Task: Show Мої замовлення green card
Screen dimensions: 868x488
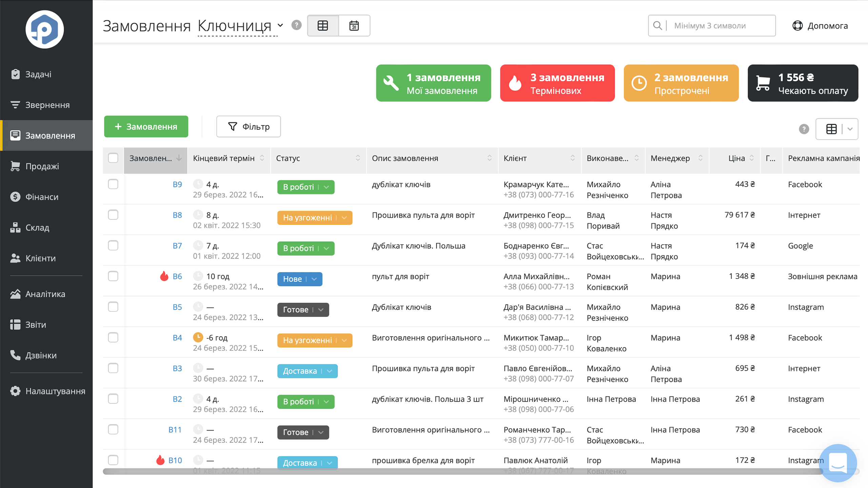Action: [x=433, y=83]
